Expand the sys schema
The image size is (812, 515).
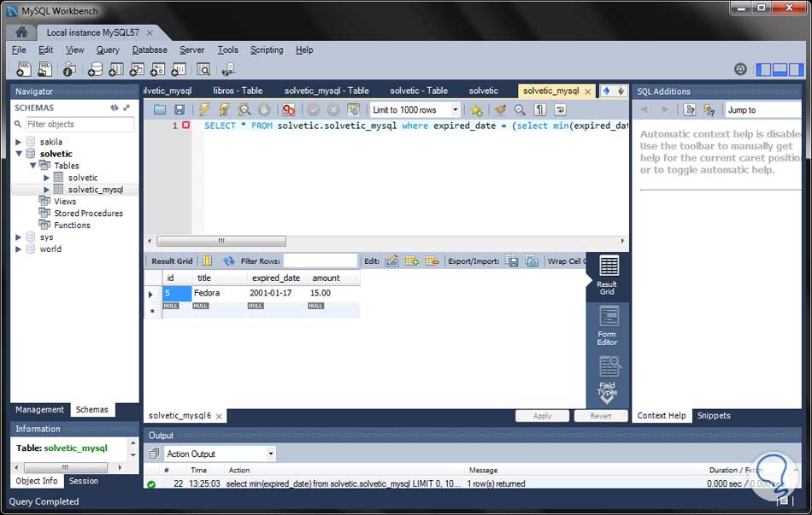point(18,237)
